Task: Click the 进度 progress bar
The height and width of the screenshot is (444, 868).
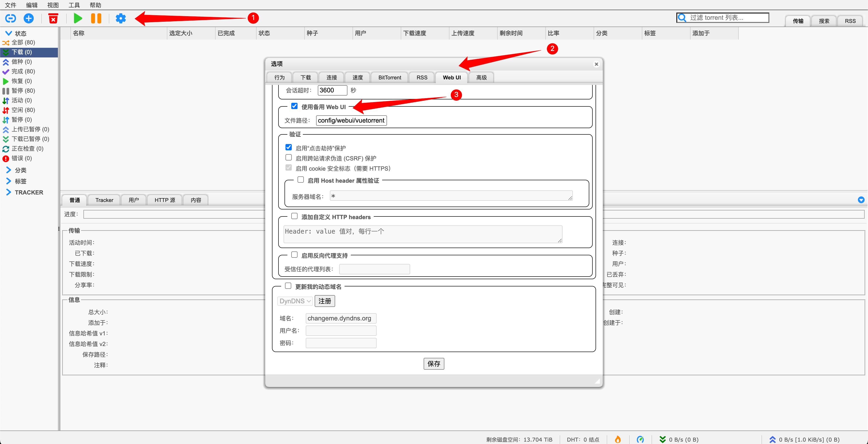Action: point(474,214)
